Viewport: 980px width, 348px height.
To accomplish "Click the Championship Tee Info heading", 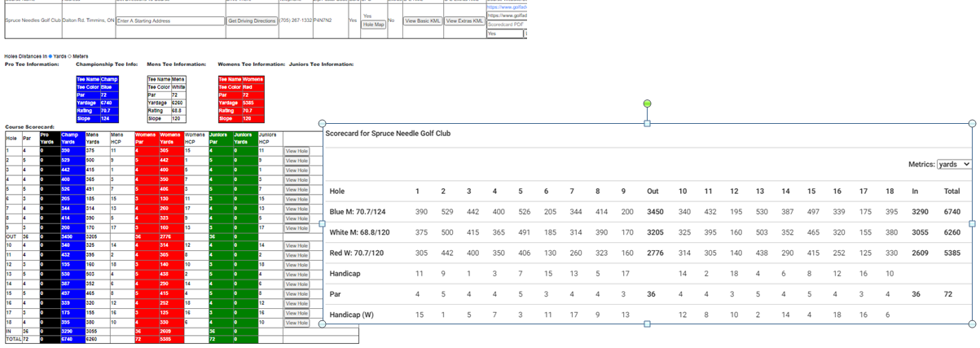I will [107, 64].
